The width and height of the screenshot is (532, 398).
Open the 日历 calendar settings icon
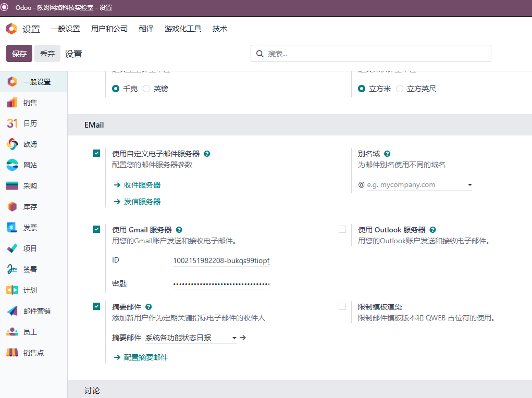[x=12, y=123]
